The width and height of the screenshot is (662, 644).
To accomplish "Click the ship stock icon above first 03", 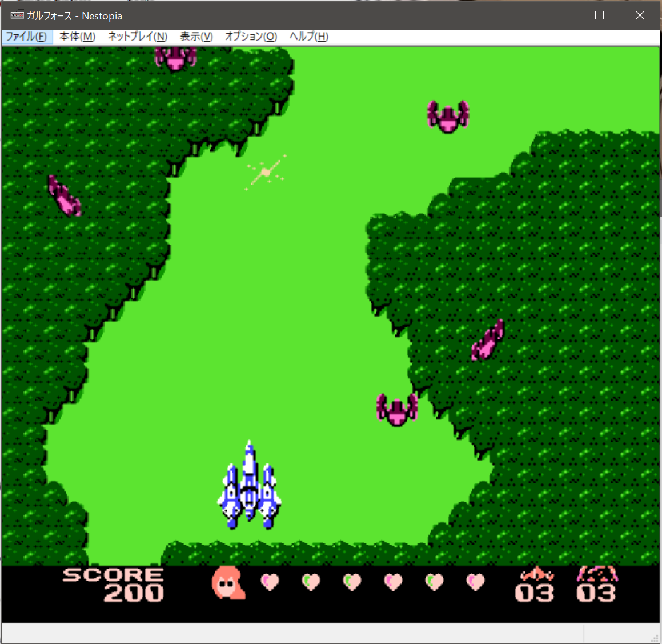I will click(536, 574).
